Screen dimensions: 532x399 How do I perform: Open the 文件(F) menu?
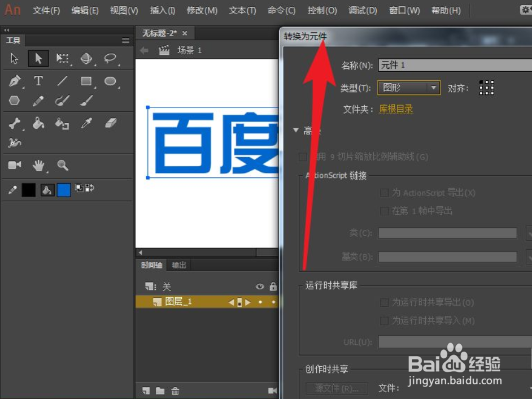point(46,11)
